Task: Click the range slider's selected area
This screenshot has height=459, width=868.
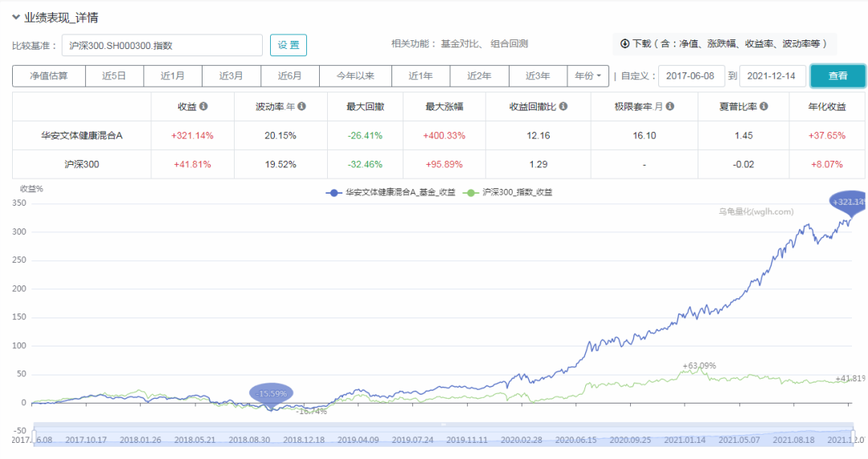Action: click(x=444, y=435)
